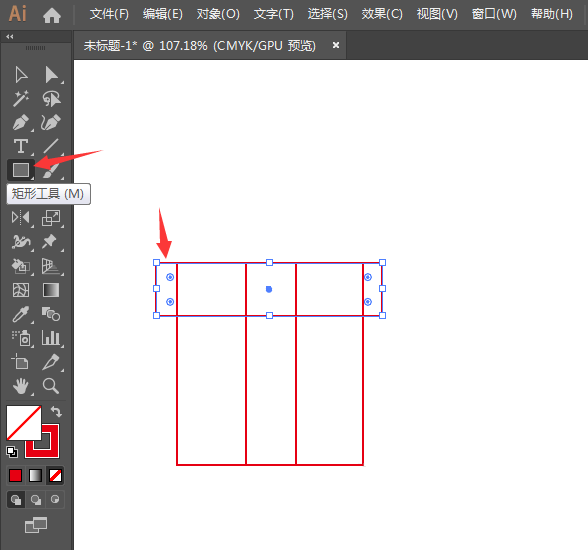Activate the Type tool
Image resolution: width=588 pixels, height=550 pixels.
coord(21,146)
